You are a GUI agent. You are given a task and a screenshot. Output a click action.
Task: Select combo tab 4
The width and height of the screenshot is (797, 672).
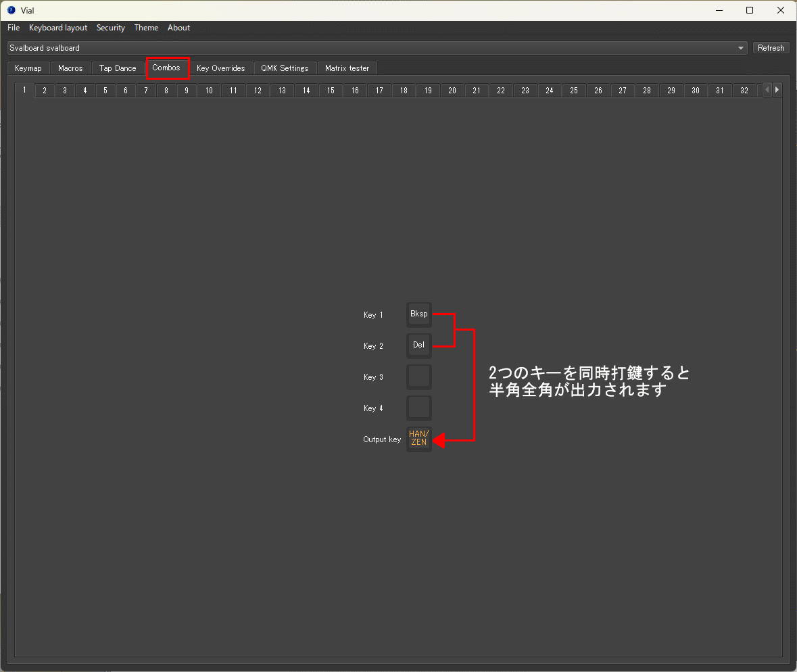click(85, 91)
